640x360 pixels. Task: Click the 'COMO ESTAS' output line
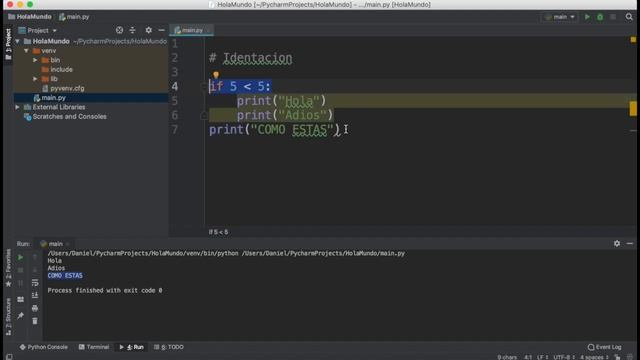[65, 276]
